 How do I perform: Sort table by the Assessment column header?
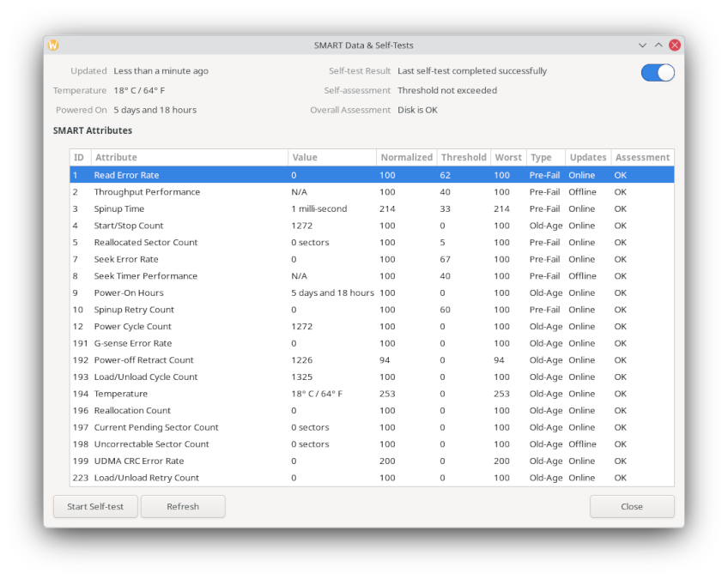click(x=642, y=158)
